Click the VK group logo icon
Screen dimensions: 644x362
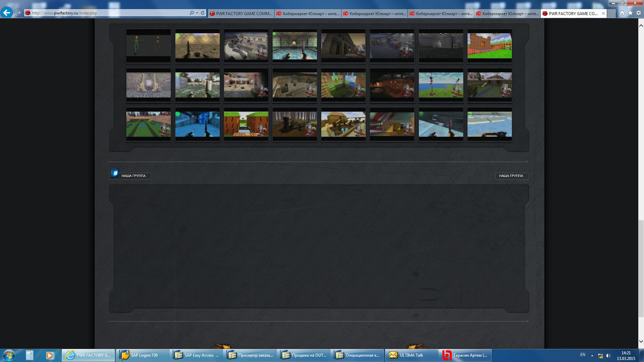tap(115, 173)
